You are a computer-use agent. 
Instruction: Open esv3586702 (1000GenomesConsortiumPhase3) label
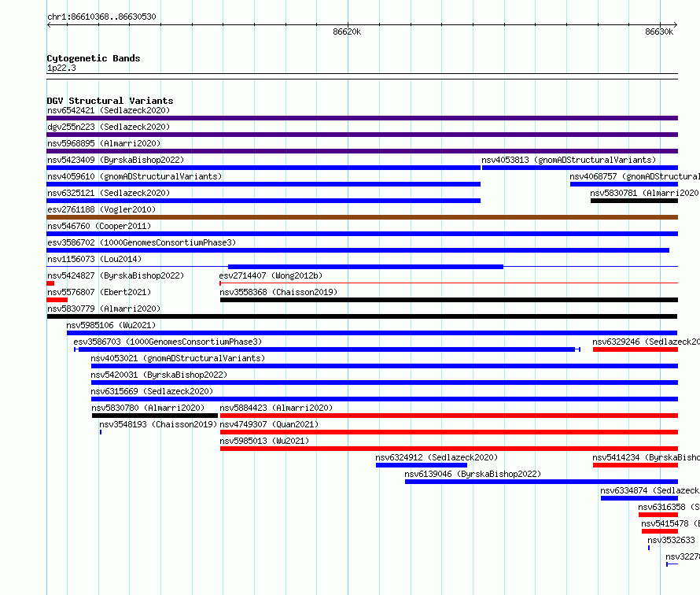click(x=142, y=242)
